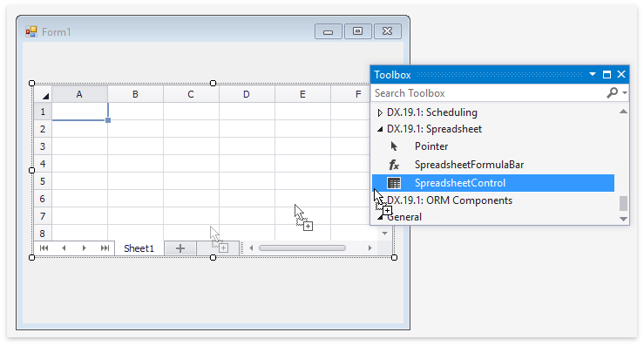Click the Toolbox title bar
Screen dimensions: 644x346
coord(499,74)
